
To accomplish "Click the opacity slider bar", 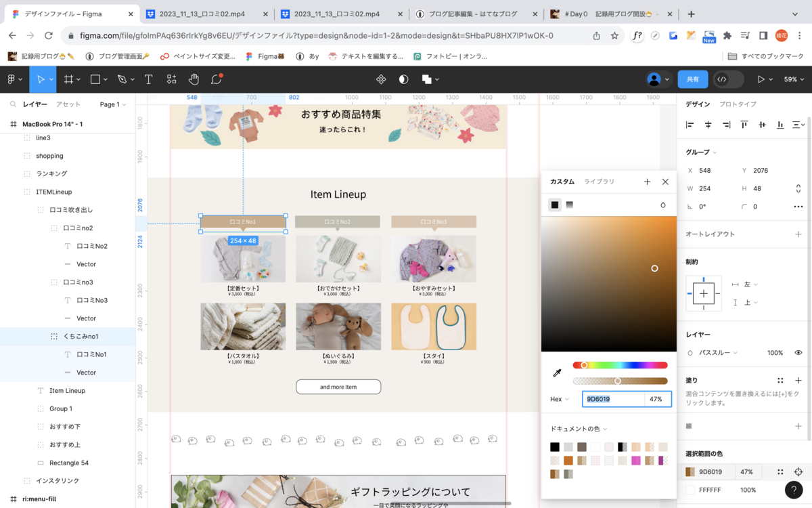I will (x=620, y=381).
